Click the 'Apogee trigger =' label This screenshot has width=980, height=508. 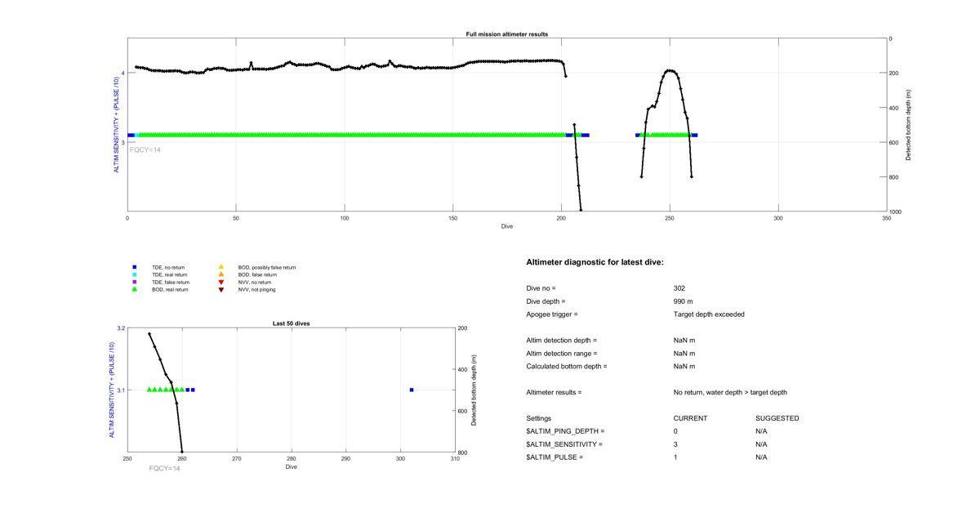(x=552, y=314)
